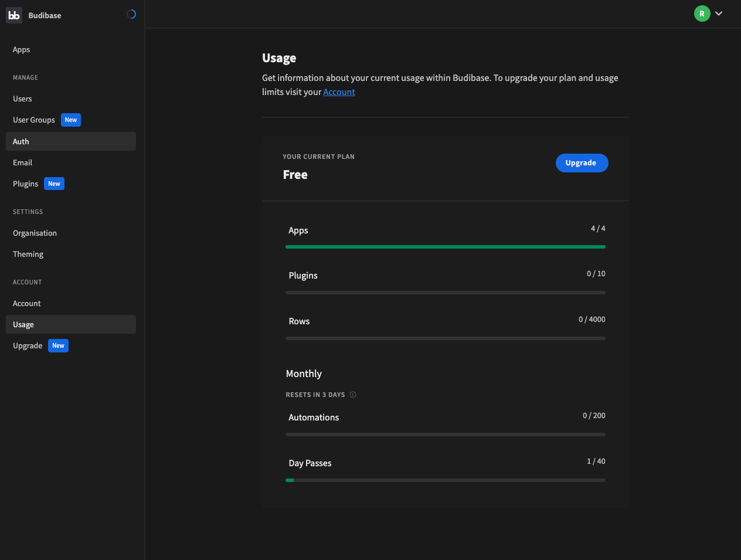Click New badge next to Upgrade
741x560 pixels.
tap(58, 345)
